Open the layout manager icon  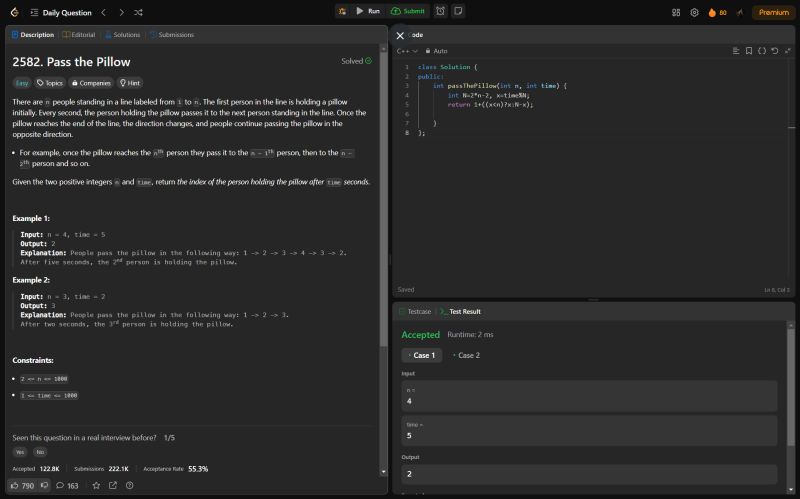pyautogui.click(x=676, y=12)
